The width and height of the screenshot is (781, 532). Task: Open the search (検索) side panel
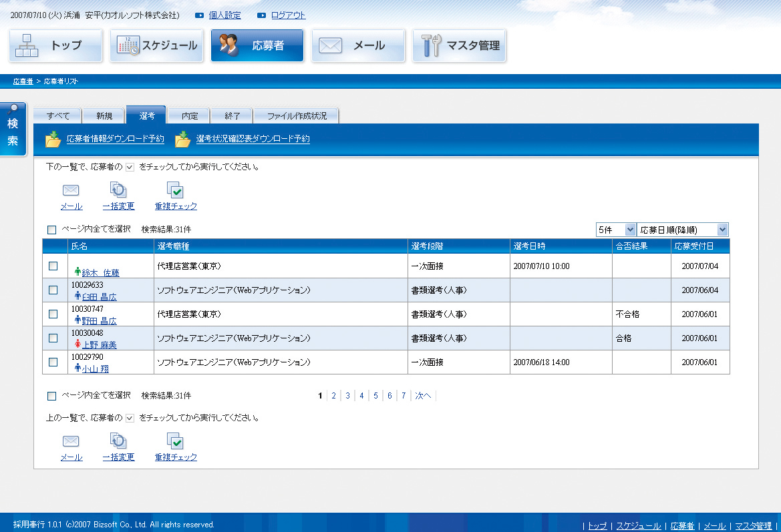pos(13,129)
